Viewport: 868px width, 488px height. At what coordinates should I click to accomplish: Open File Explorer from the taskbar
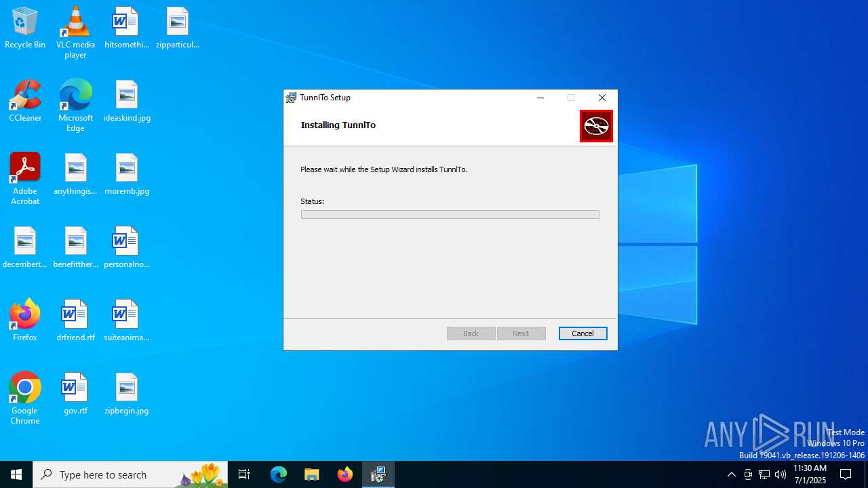312,474
